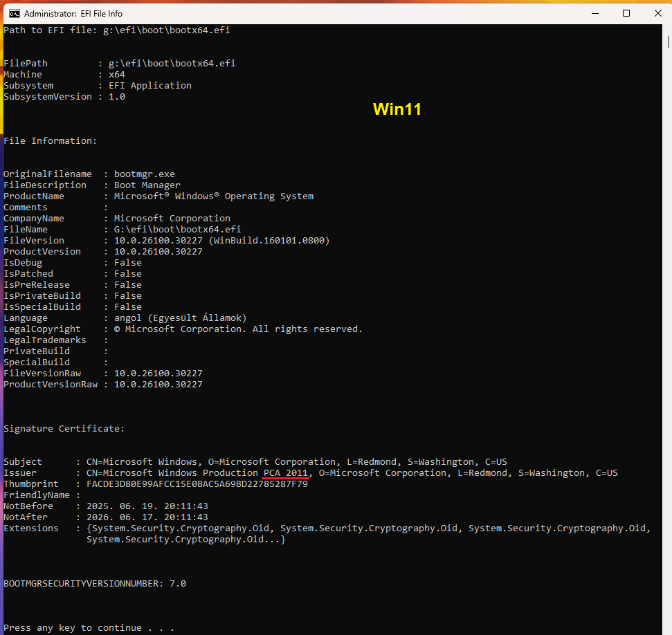Minimize the EFI File Info window

595,13
